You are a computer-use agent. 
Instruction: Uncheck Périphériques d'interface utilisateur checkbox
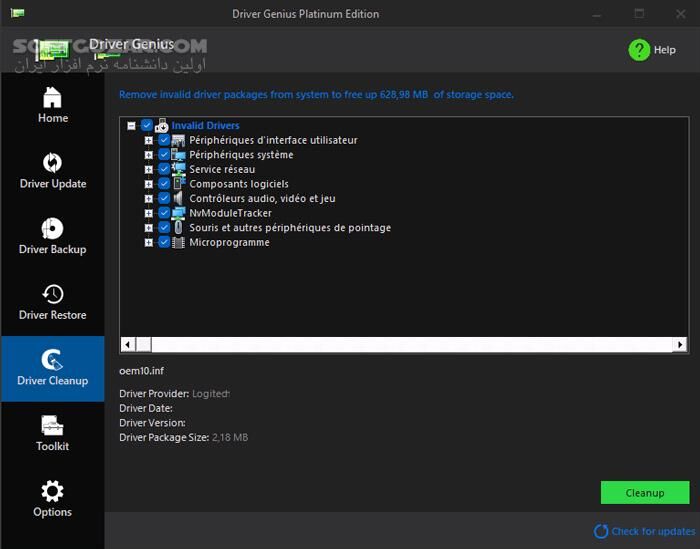[x=164, y=140]
